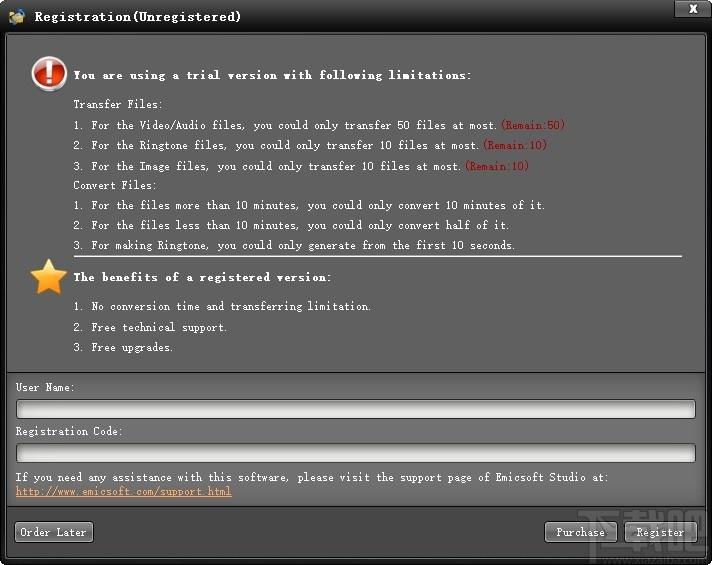This screenshot has height=565, width=712.
Task: Close the Registration dialog with X
Action: [692, 9]
